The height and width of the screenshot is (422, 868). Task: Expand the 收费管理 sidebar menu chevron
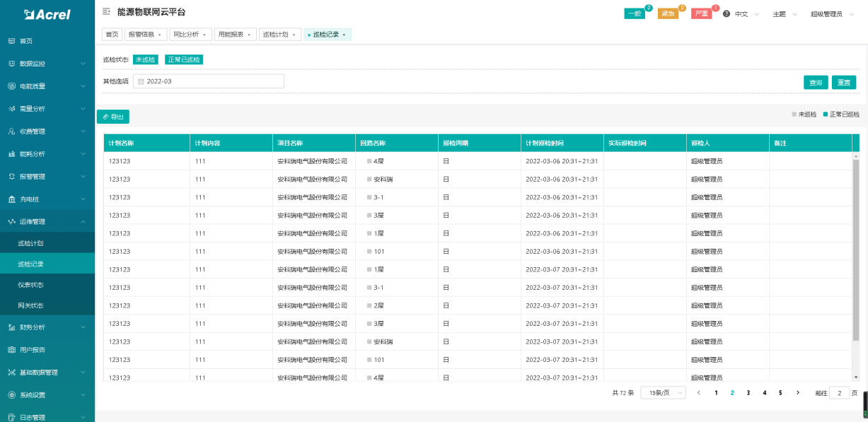click(x=83, y=131)
